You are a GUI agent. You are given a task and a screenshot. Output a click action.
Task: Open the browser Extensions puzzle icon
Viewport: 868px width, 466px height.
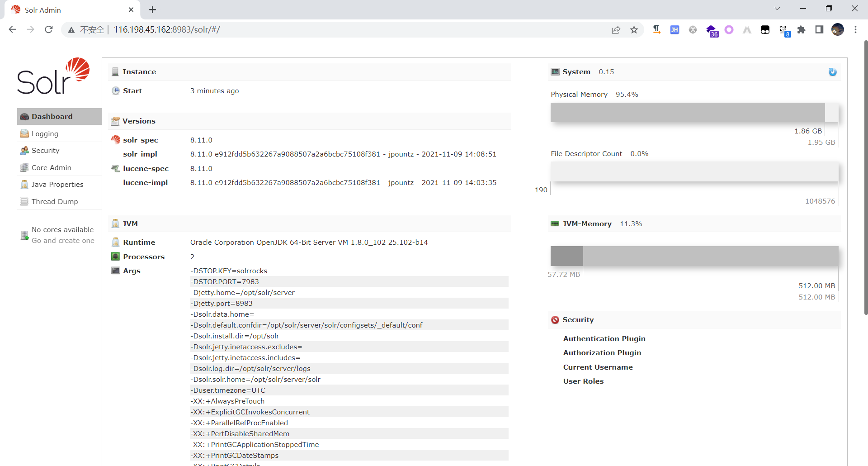pos(801,30)
